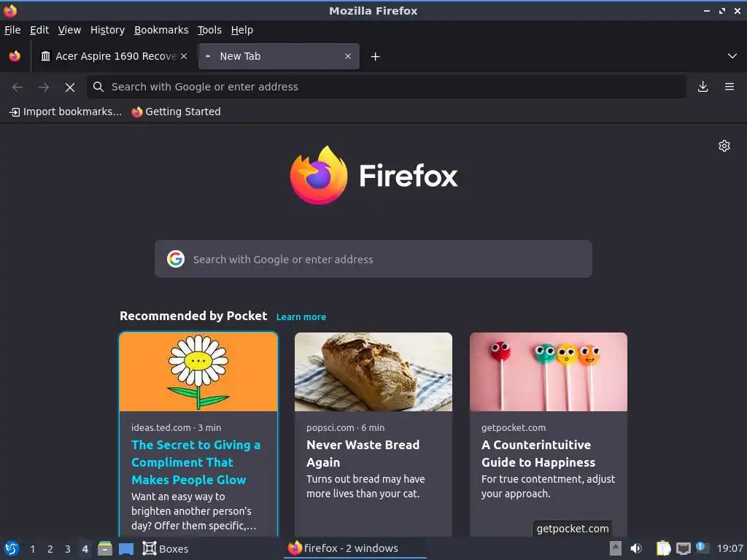Focus the address bar field
This screenshot has width=747, height=560.
pyautogui.click(x=387, y=87)
